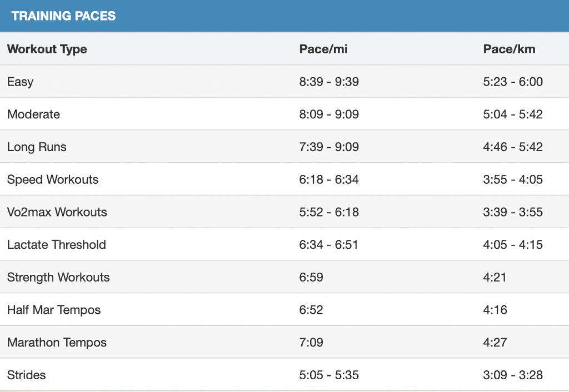Click the Pace/km column header
Screen dimensions: 569x392
[x=509, y=49]
